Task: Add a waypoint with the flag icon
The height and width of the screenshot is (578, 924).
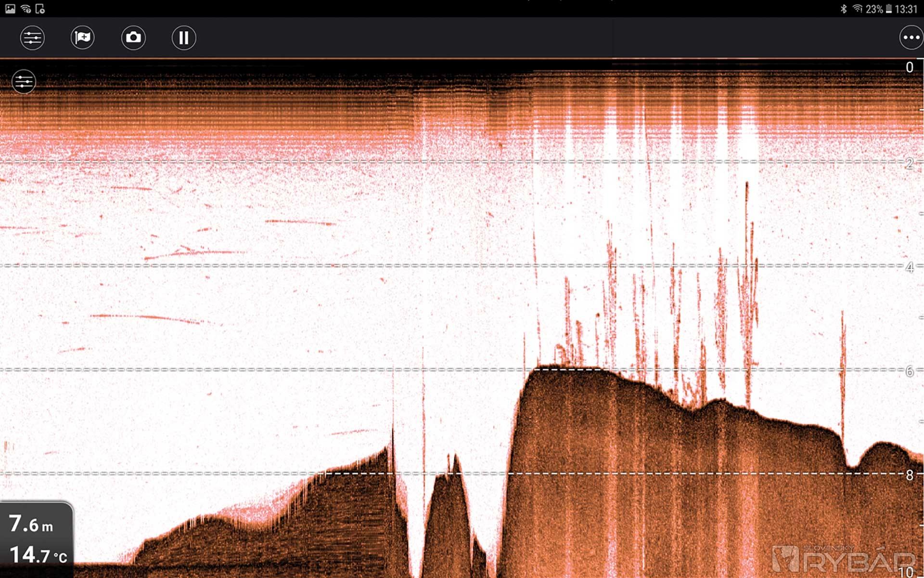Action: 83,38
